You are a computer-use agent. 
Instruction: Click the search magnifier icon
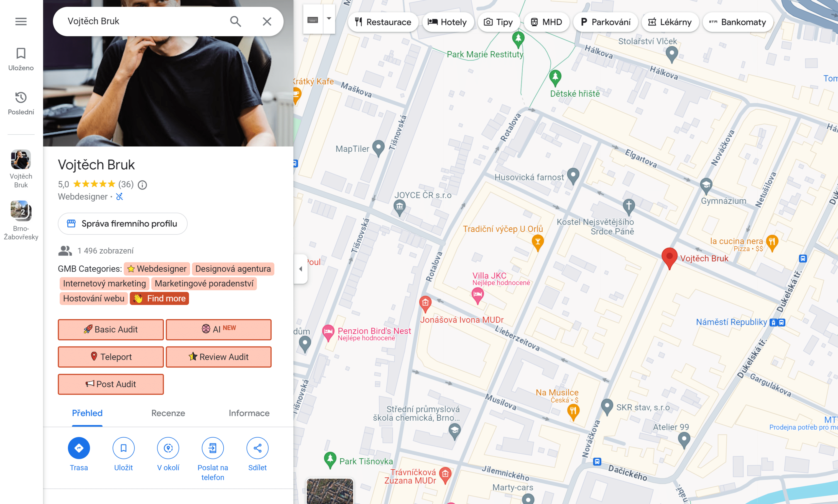point(235,21)
